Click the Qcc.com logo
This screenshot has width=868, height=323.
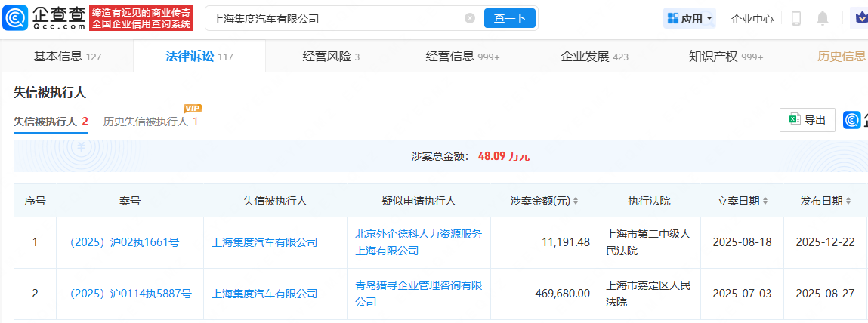[45, 18]
